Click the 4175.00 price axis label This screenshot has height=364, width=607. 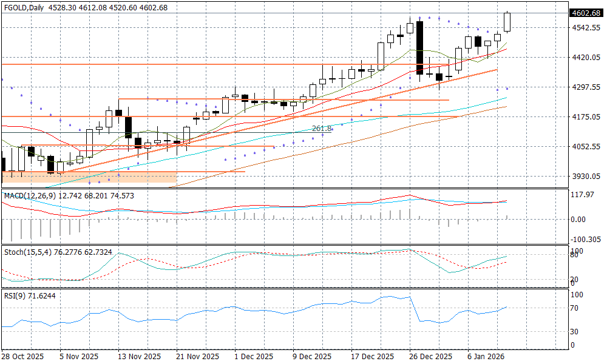point(585,116)
